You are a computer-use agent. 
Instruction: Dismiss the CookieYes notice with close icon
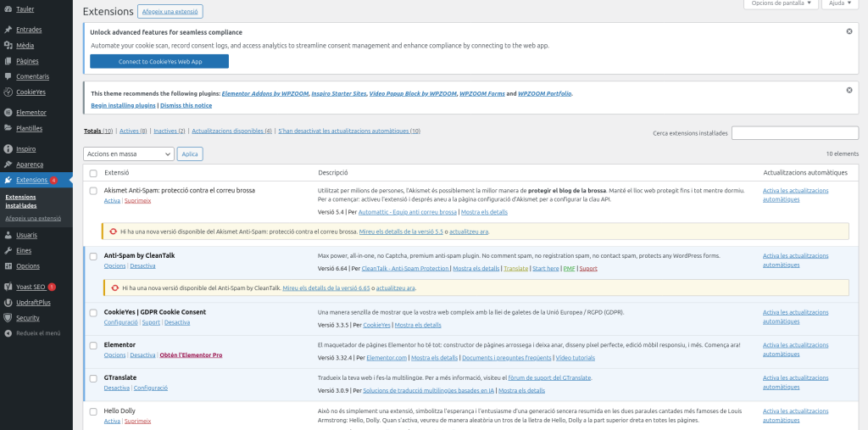point(849,31)
